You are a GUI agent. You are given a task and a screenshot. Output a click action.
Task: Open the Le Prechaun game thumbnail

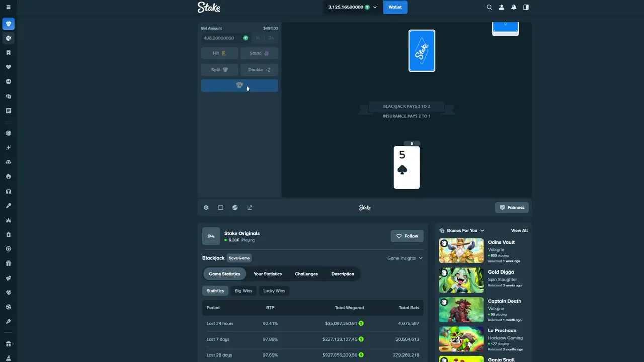pyautogui.click(x=461, y=339)
